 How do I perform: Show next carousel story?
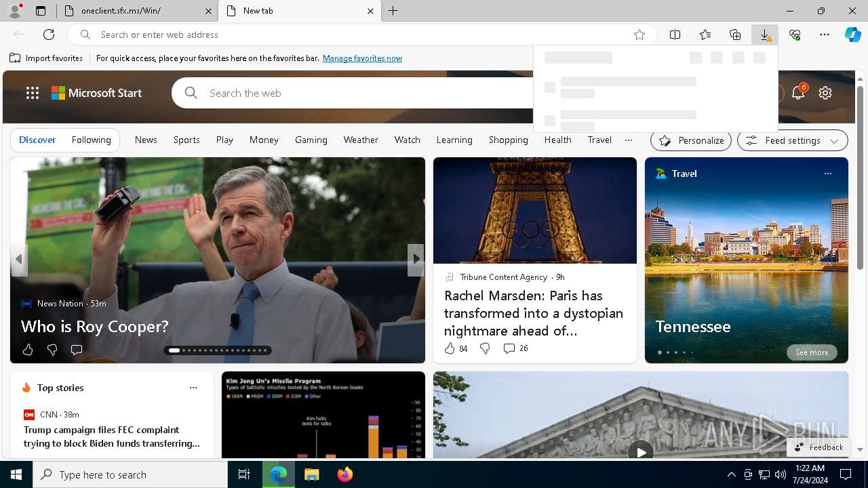pyautogui.click(x=416, y=260)
